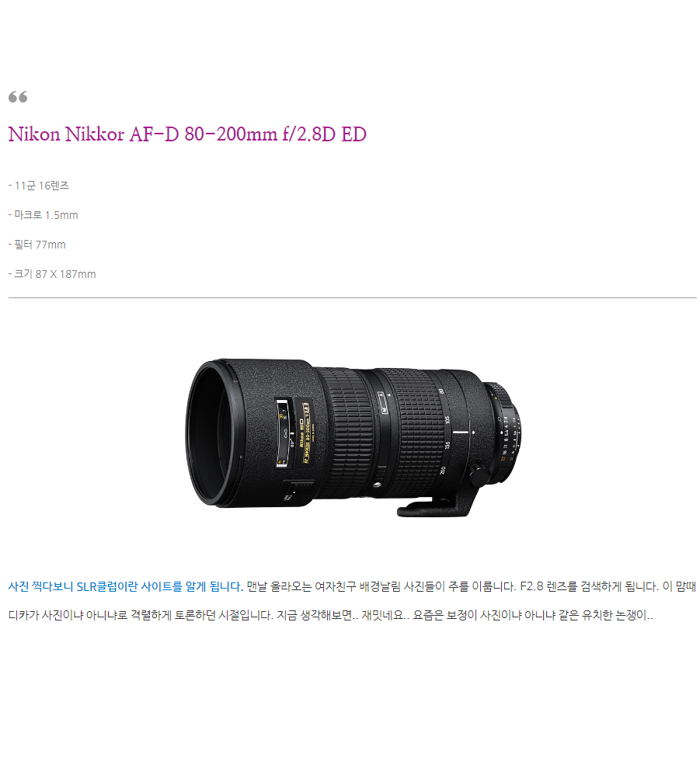Click the '11군 16렌즈' spec line
Viewport: 700px width, 775px height.
tap(39, 186)
